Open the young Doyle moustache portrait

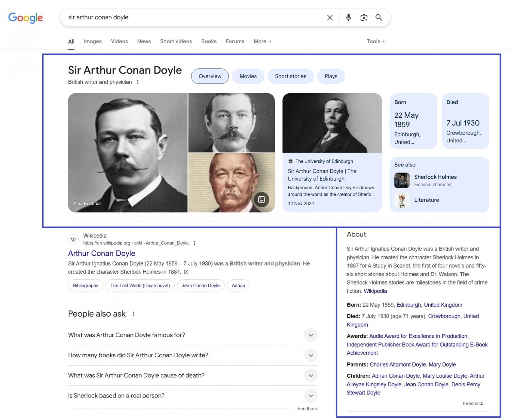coord(231,123)
